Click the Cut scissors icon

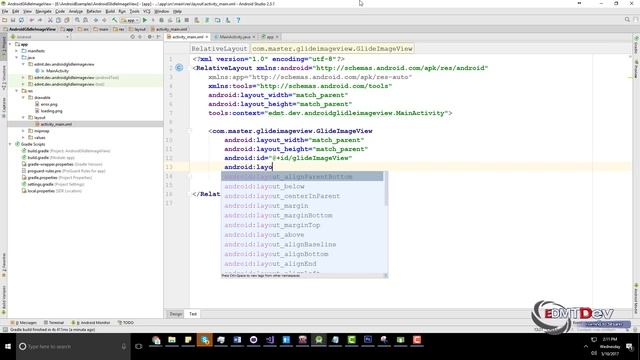[50, 20]
